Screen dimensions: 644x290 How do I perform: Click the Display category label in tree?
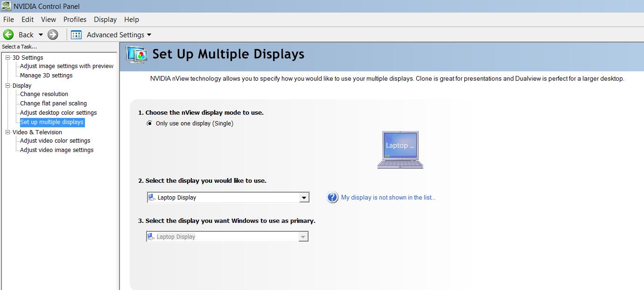[22, 85]
